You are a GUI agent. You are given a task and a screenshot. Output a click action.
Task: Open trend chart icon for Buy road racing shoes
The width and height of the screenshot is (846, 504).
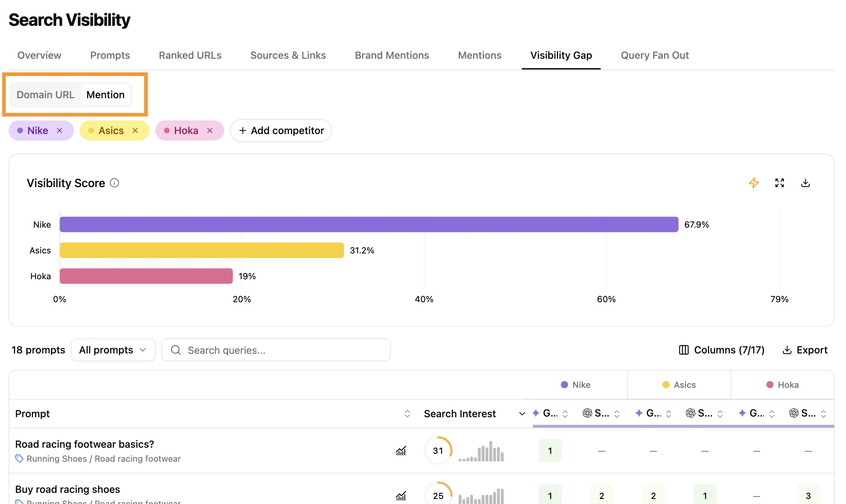401,496
